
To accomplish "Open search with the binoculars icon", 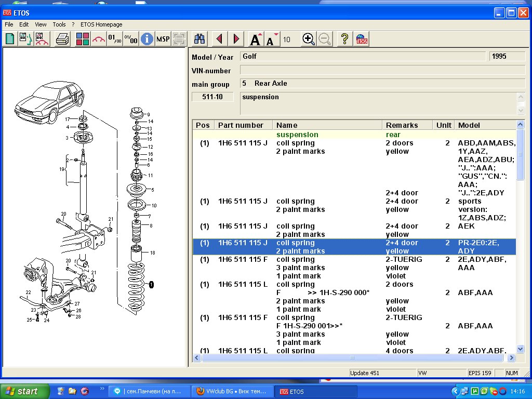I will (199, 39).
